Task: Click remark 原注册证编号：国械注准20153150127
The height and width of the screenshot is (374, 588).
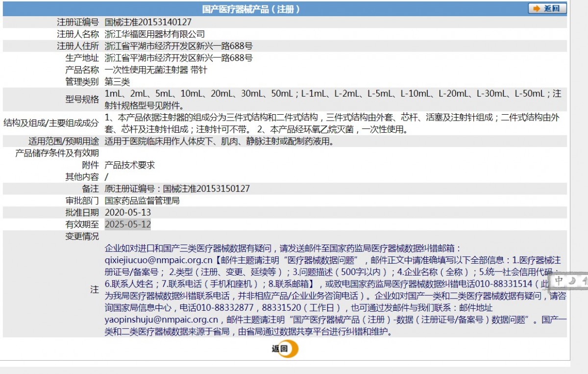Action: coord(177,189)
